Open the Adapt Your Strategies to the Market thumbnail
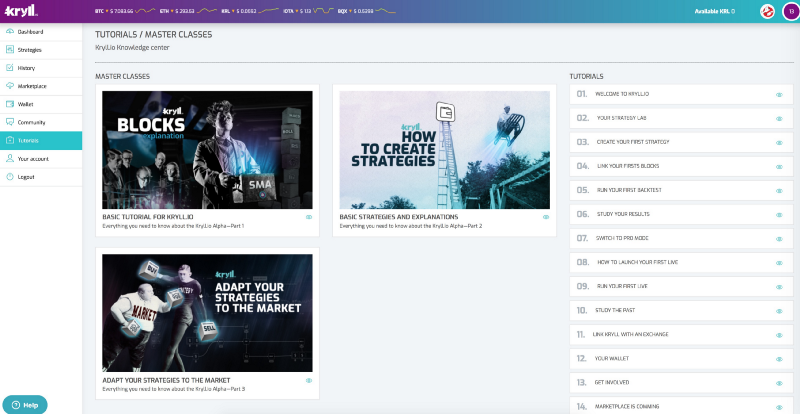800x414 pixels. (x=207, y=313)
